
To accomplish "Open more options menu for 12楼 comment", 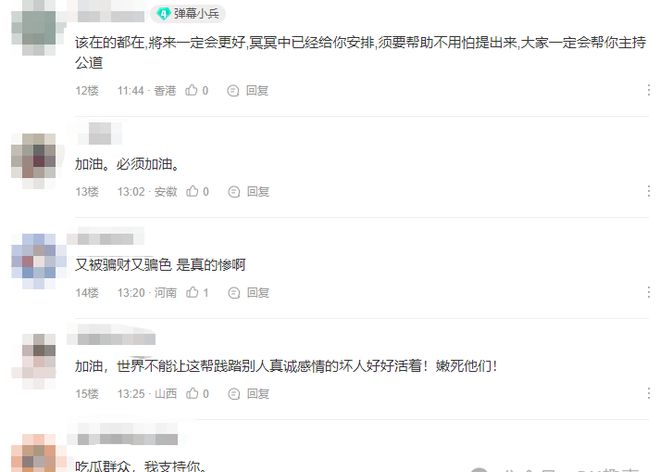I will tap(649, 90).
